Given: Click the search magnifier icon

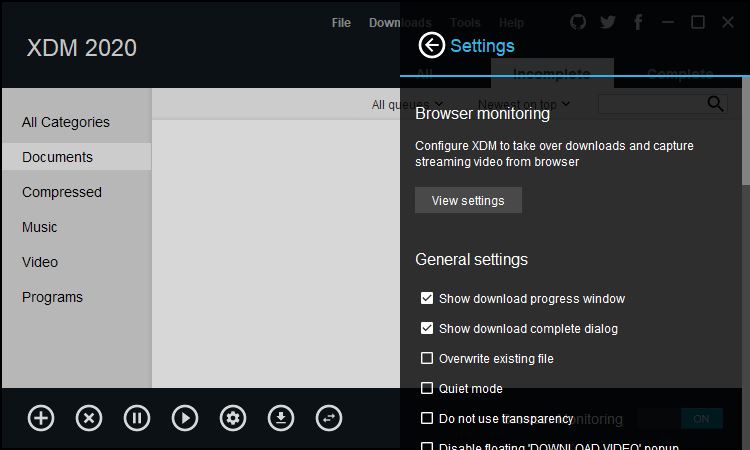Looking at the screenshot, I should [715, 103].
